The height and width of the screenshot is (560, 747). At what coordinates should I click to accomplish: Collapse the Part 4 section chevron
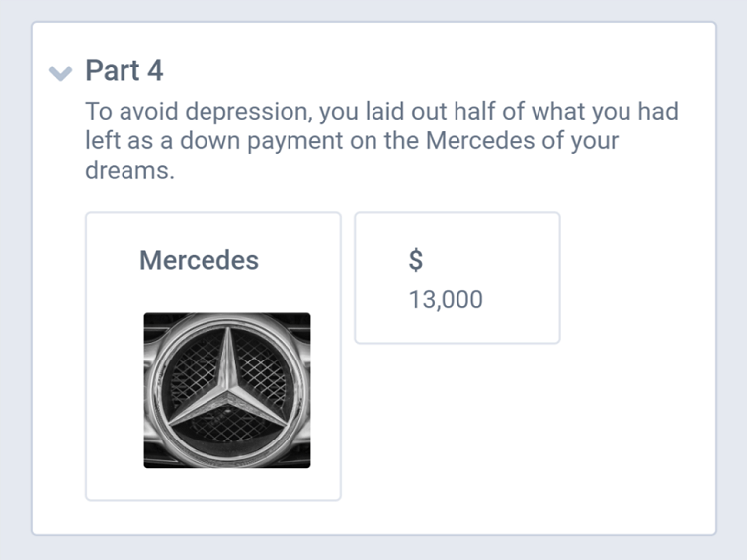point(60,73)
